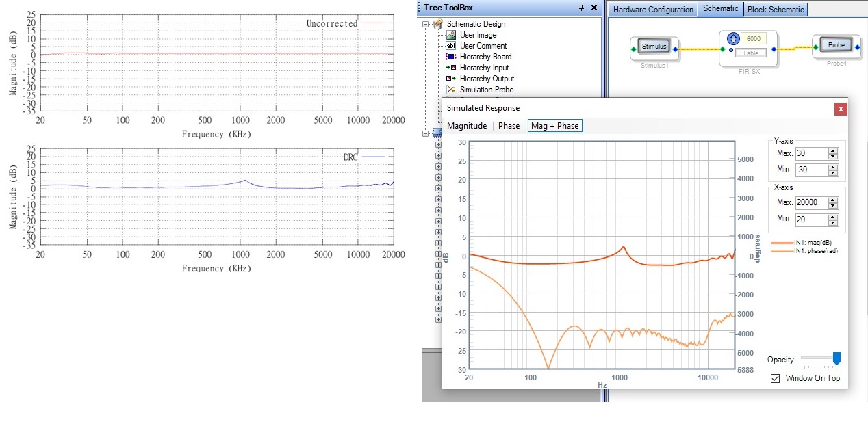The image size is (868, 424).
Task: Click Probe4 blue output port
Action: tap(857, 47)
